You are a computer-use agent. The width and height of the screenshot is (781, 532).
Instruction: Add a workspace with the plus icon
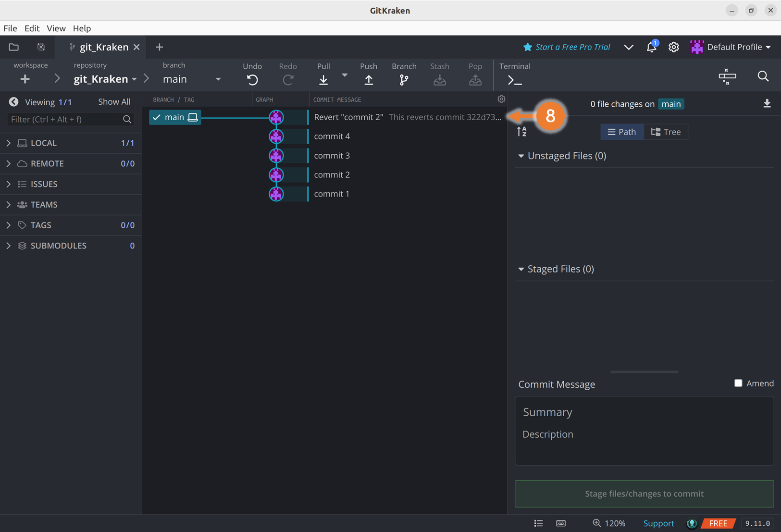point(25,79)
